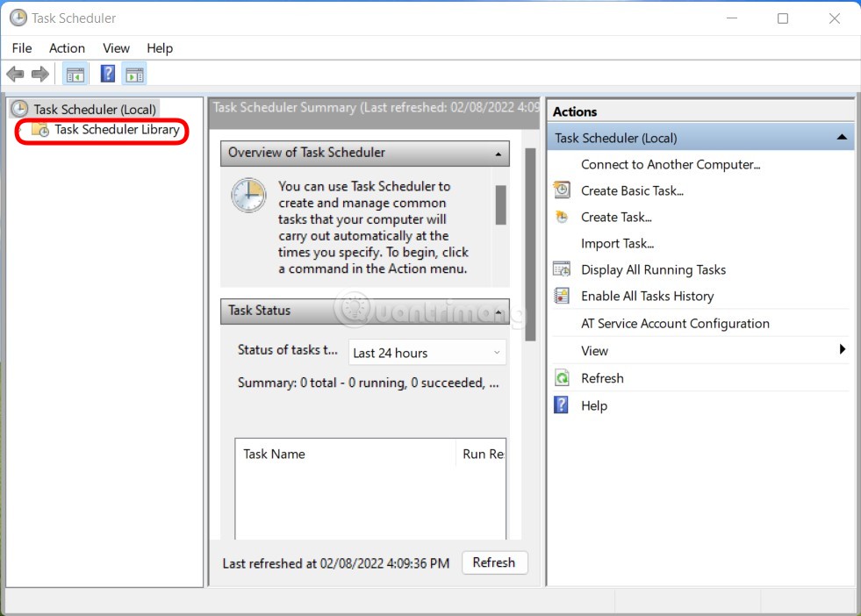Click the Show/Hide Console Tree toolbar icon

[75, 74]
